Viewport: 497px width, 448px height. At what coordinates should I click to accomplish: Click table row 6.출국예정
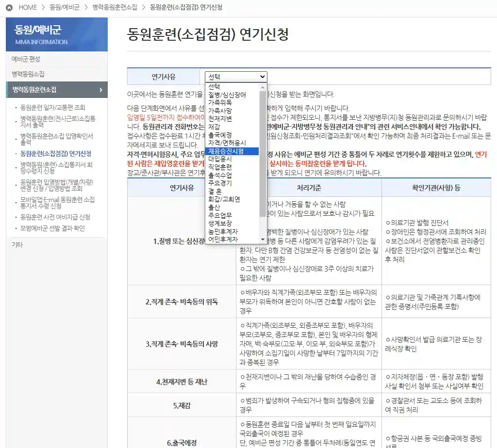pyautogui.click(x=309, y=432)
